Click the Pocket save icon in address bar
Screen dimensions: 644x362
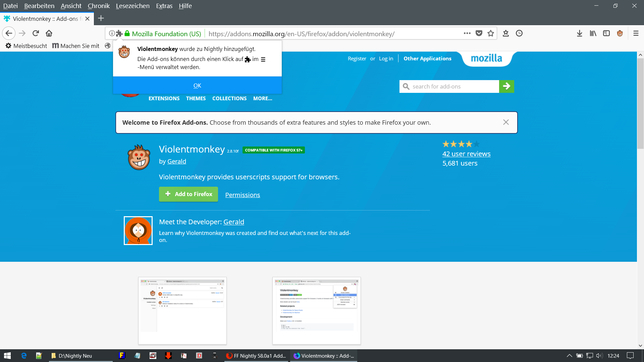pos(479,33)
